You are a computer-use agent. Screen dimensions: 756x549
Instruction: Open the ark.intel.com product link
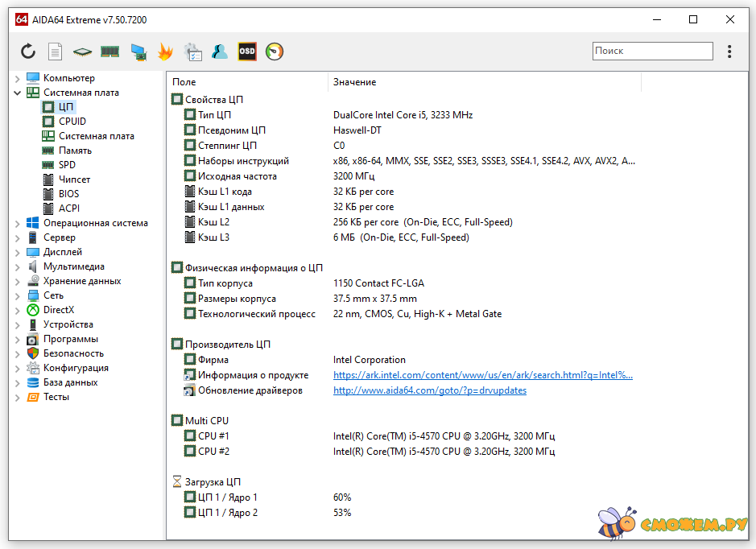[x=482, y=375]
